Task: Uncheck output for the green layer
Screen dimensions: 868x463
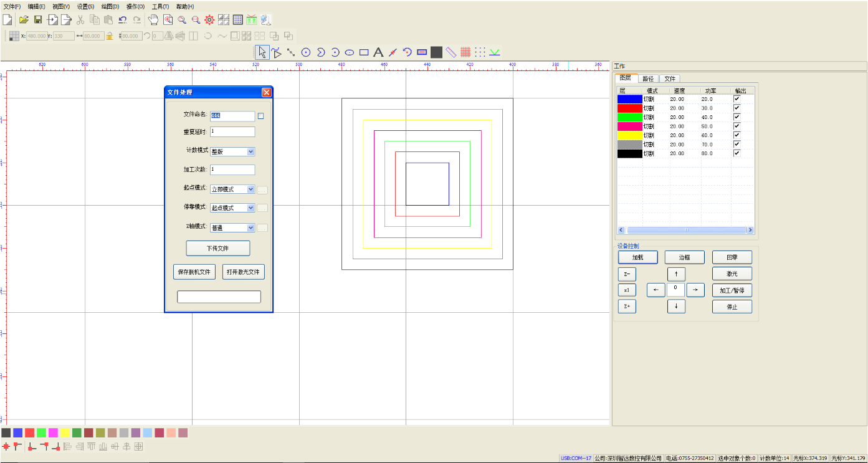Action: pos(737,117)
